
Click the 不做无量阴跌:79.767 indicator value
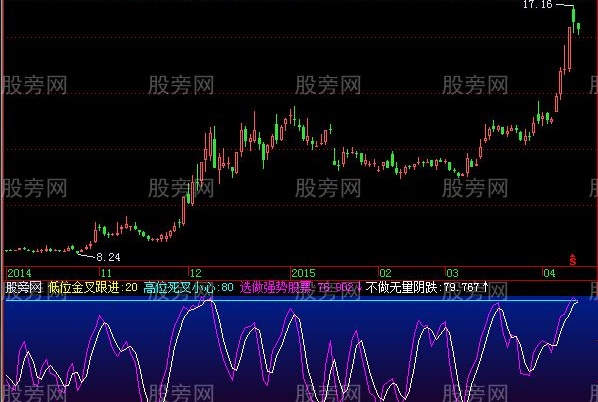tap(426, 287)
